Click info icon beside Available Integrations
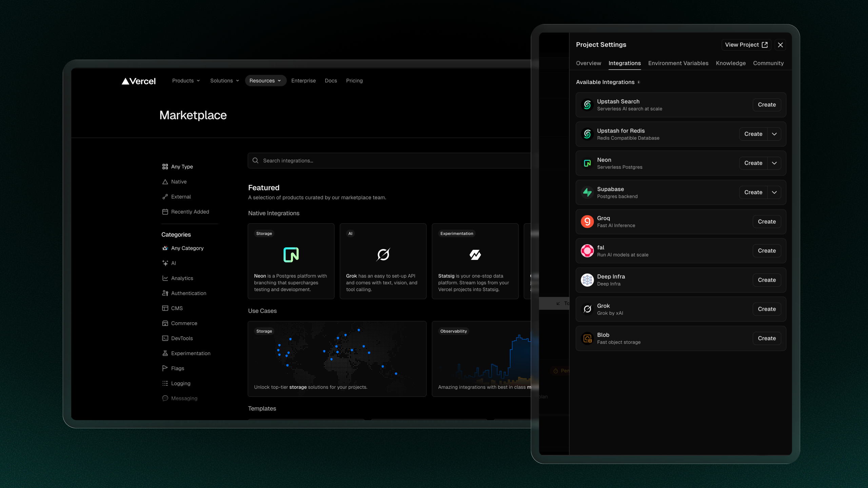 (639, 82)
